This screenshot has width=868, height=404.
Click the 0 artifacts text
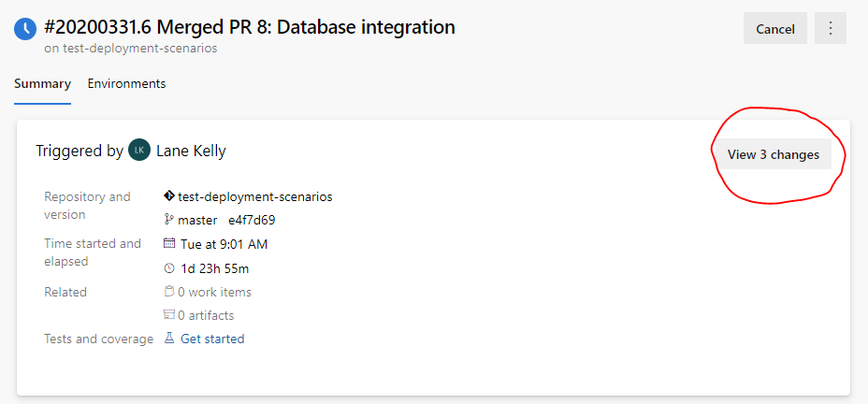[x=206, y=315]
